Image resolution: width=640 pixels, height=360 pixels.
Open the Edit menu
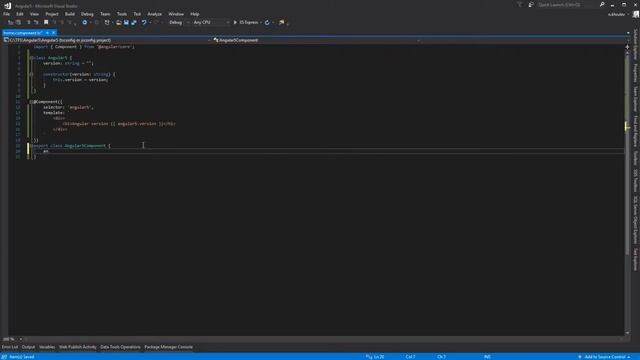coord(20,14)
